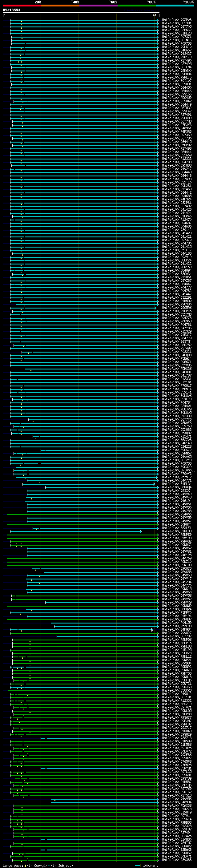Open hit UniRef100_C6TNE6
Image resolution: width=197 pixels, height=868 pixels.
[176, 40]
